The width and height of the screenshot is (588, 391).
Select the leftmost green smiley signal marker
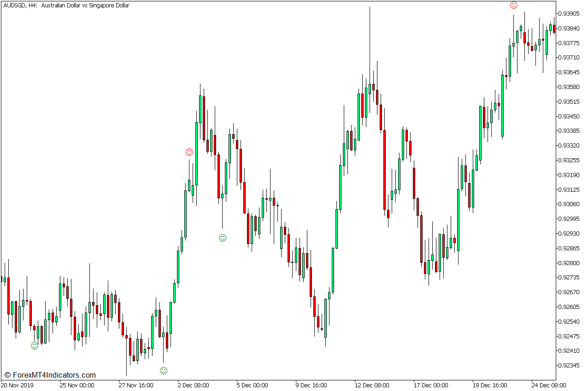click(35, 346)
